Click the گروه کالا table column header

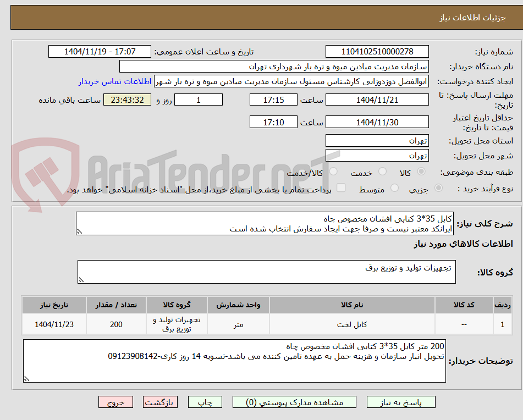(177, 305)
